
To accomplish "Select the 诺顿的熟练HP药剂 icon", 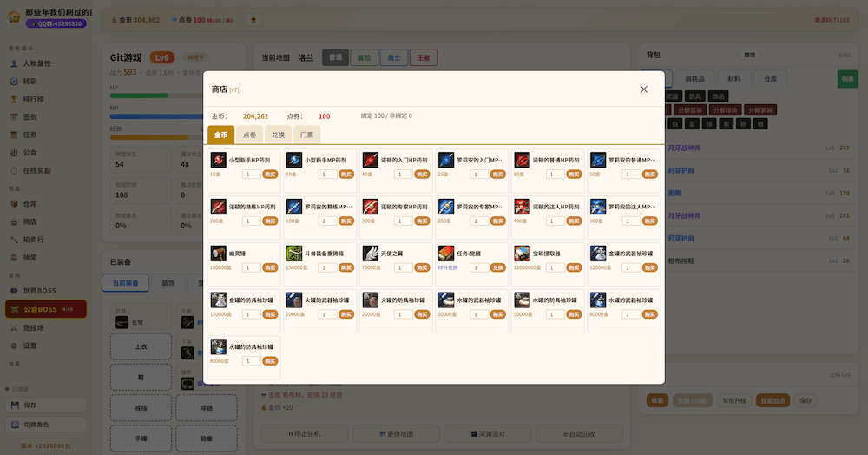I will pyautogui.click(x=218, y=207).
